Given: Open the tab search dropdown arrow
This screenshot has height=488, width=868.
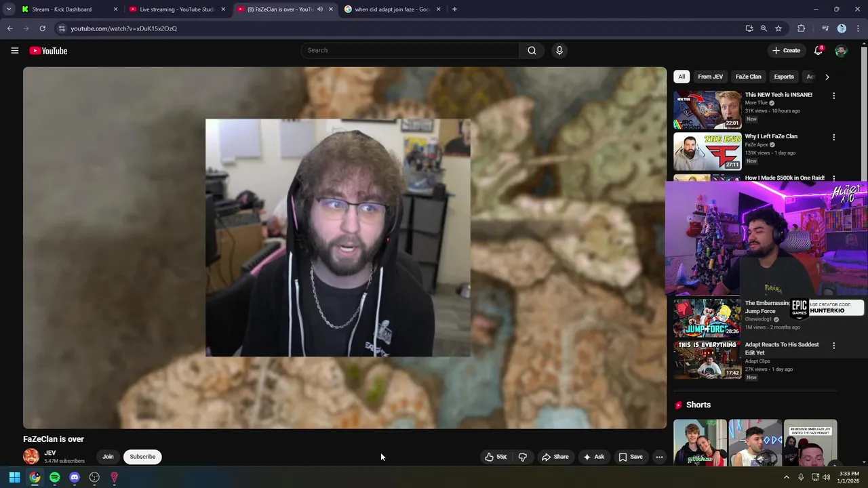Looking at the screenshot, I should [8, 9].
